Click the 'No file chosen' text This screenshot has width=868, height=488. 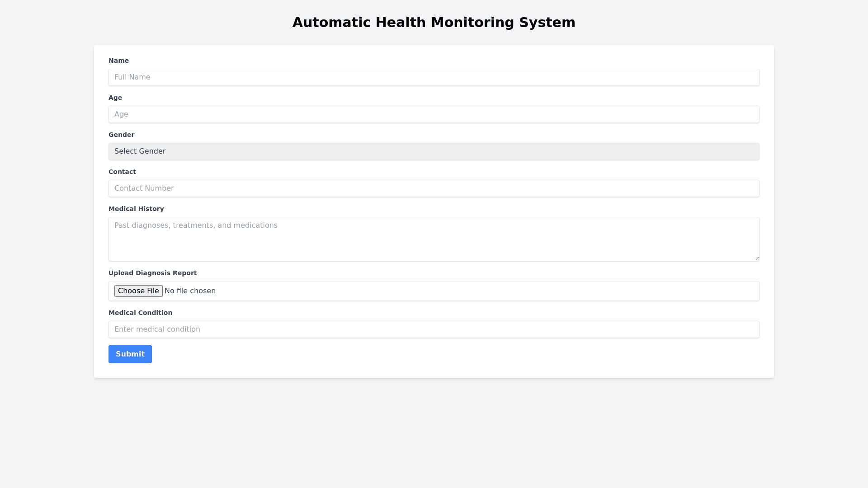(x=190, y=291)
